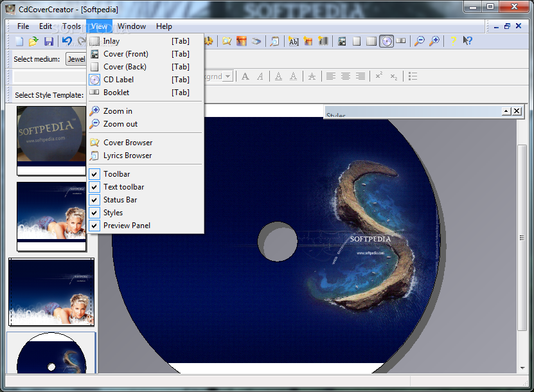534x392 pixels.
Task: Click the orange picture toolbar icon
Action: (x=242, y=41)
